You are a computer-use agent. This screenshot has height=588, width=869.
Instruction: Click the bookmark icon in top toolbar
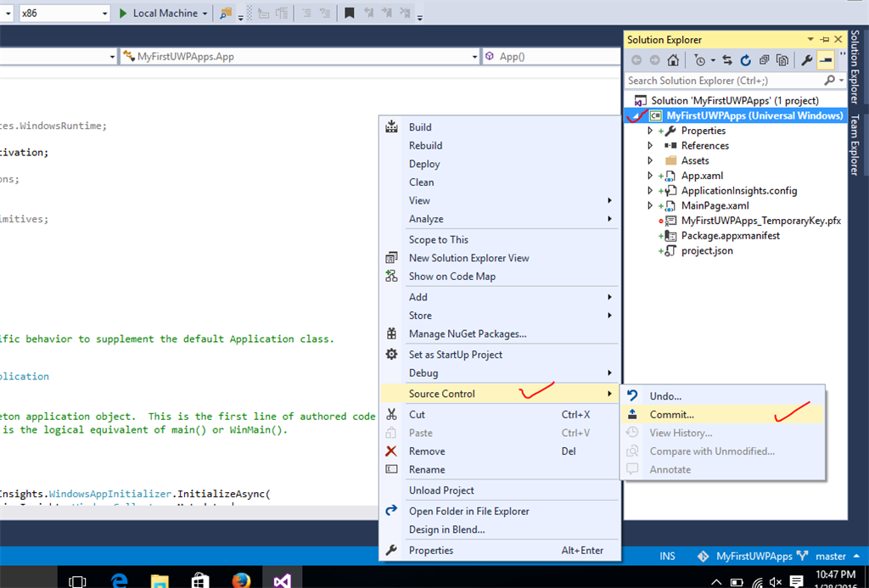[350, 14]
